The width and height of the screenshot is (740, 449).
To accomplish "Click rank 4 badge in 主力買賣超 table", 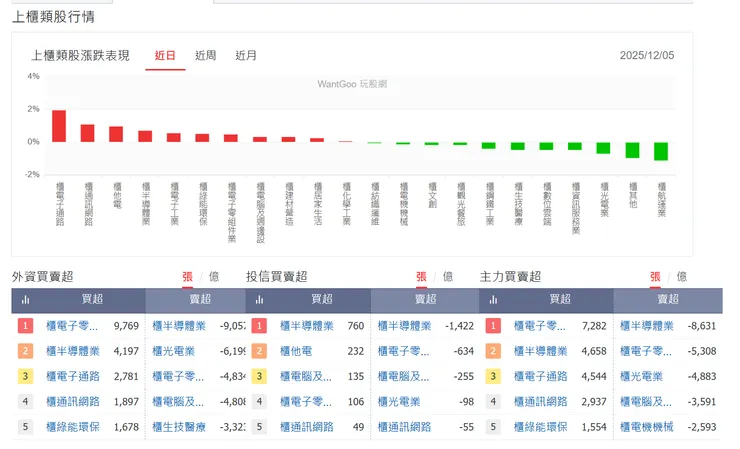I will tap(493, 401).
